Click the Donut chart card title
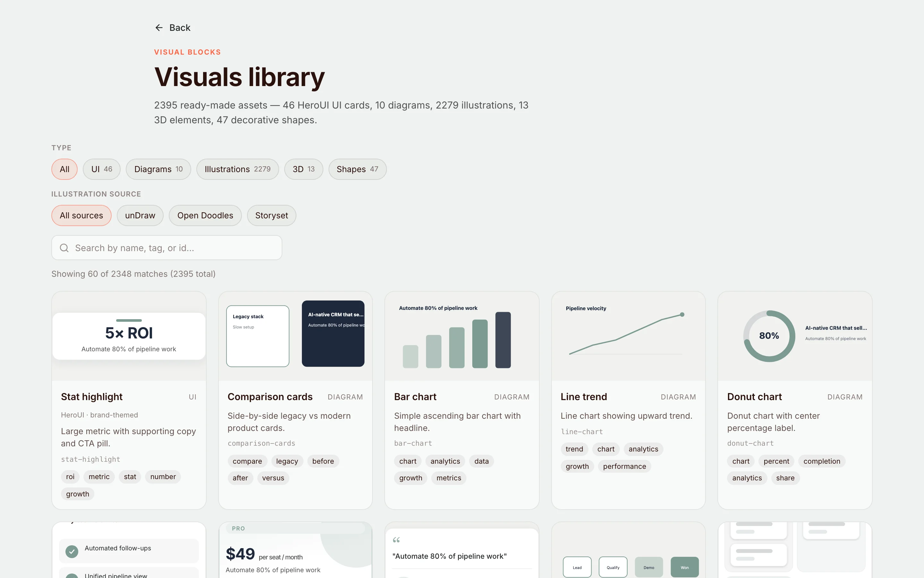The height and width of the screenshot is (578, 924). pos(755,397)
